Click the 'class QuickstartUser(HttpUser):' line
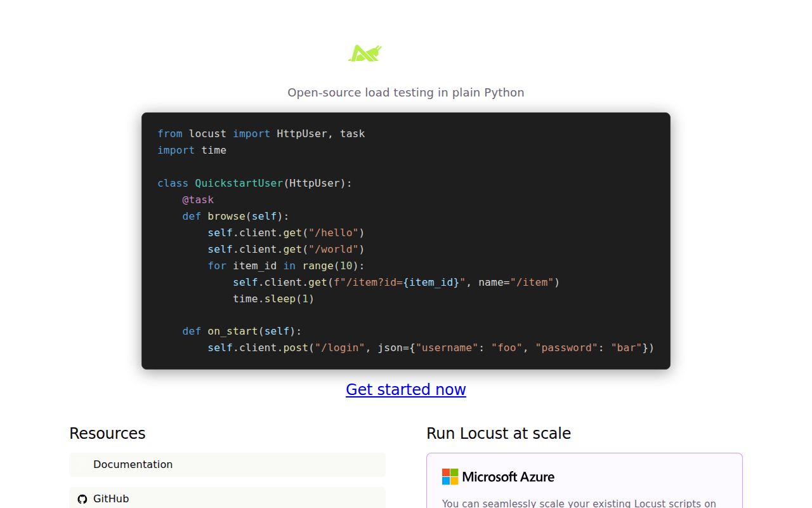This screenshot has height=508, width=812. pyautogui.click(x=254, y=183)
